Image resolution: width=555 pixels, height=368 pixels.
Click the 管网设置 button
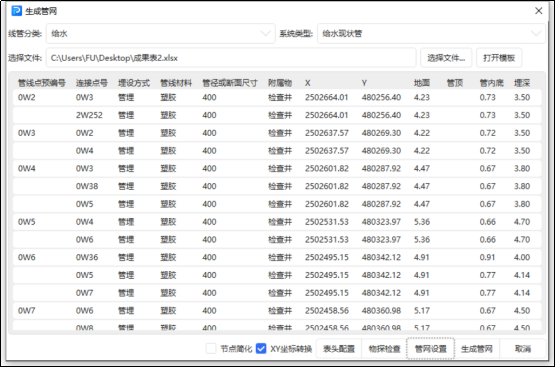click(x=430, y=349)
